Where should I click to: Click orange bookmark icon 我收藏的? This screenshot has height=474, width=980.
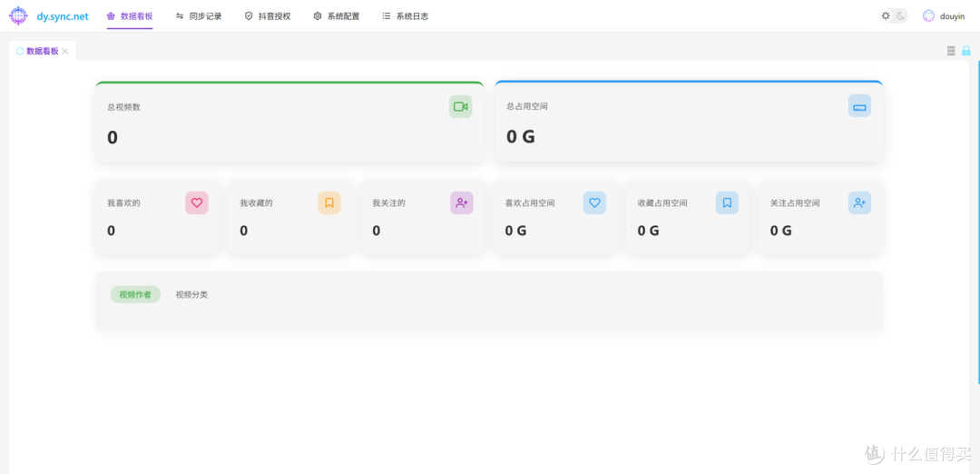tap(329, 202)
